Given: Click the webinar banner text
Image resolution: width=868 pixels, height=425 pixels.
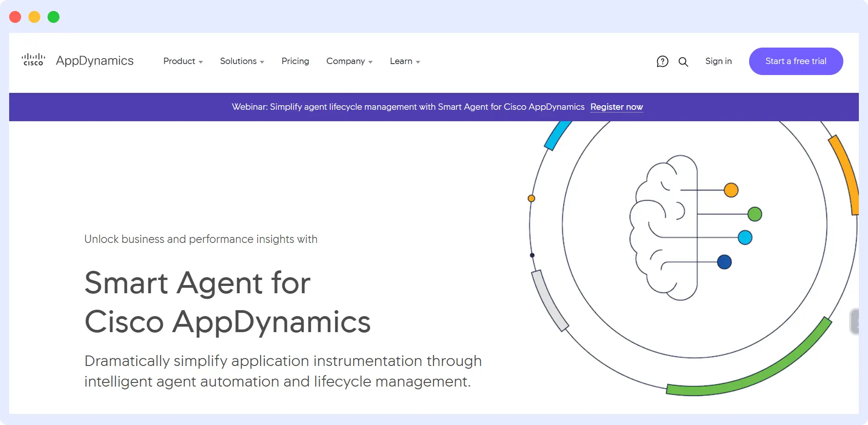Looking at the screenshot, I should [x=408, y=107].
